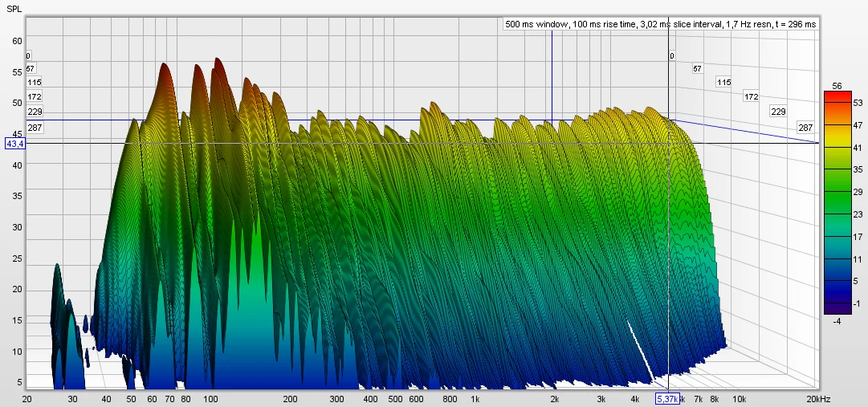Click the 29 label on color scale

pos(858,192)
